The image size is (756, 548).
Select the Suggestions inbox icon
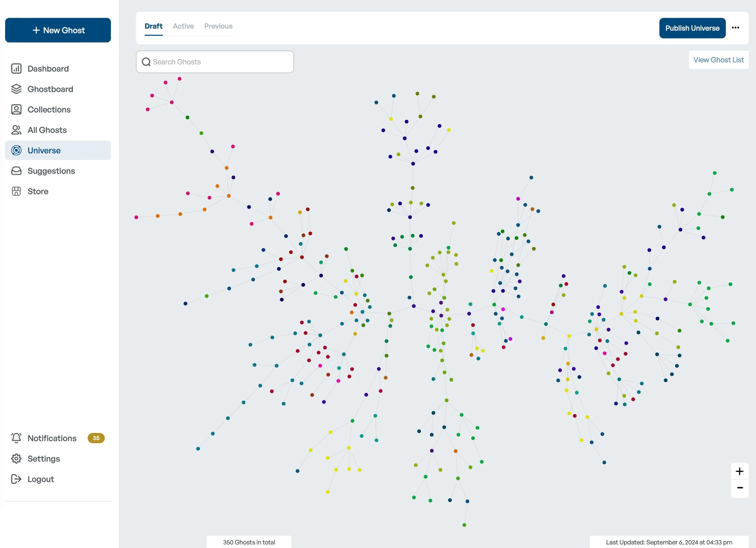pyautogui.click(x=17, y=171)
